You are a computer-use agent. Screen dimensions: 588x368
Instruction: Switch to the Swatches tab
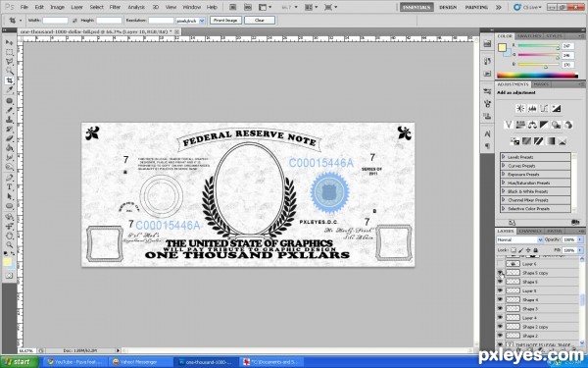click(529, 36)
